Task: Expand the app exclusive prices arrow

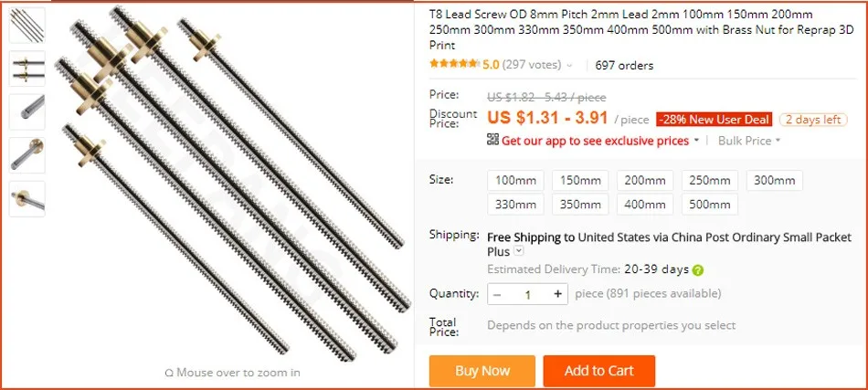Action: pos(696,141)
